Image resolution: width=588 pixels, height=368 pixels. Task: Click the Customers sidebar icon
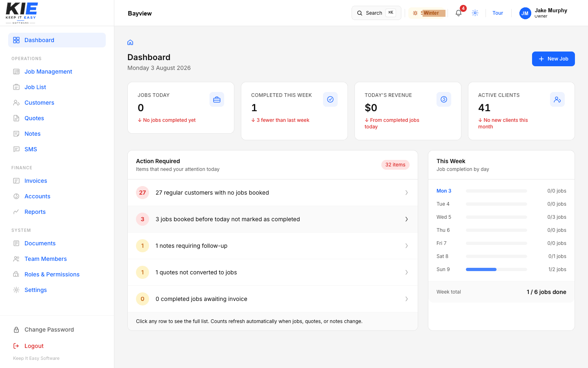point(16,103)
